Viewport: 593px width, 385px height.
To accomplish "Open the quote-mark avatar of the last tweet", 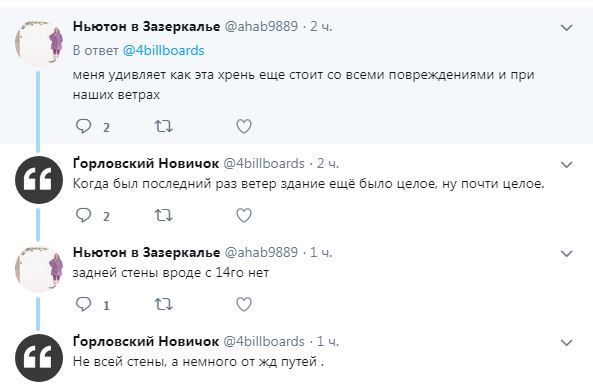I will pos(39,358).
